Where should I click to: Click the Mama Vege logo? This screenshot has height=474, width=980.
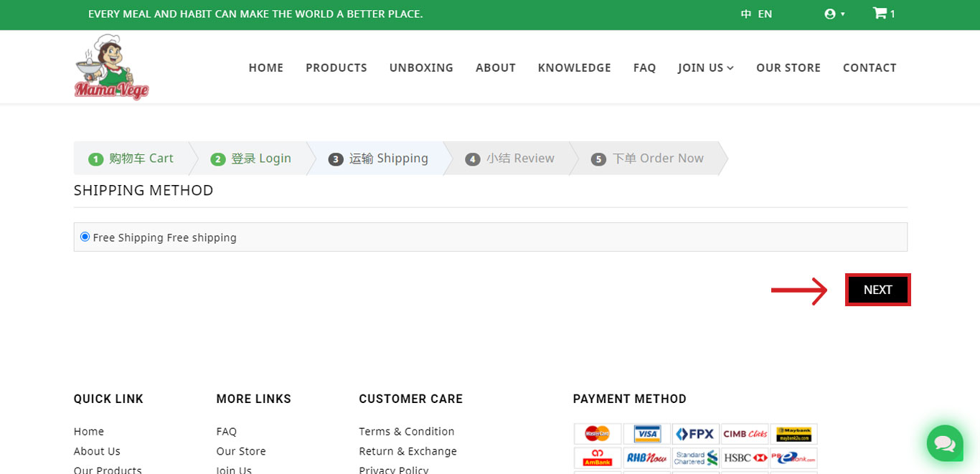[111, 67]
